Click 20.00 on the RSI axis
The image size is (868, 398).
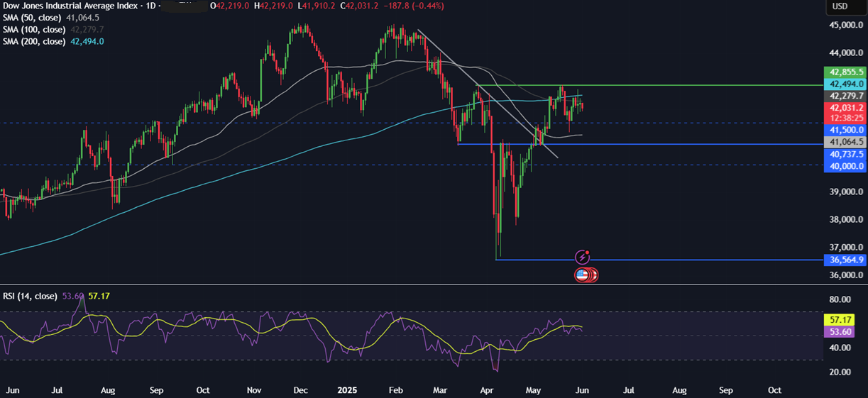[840, 372]
